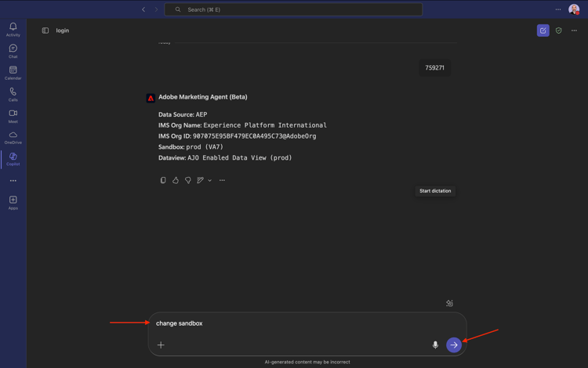The image size is (588, 368).
Task: Go back with navigation arrow
Action: coord(143,9)
